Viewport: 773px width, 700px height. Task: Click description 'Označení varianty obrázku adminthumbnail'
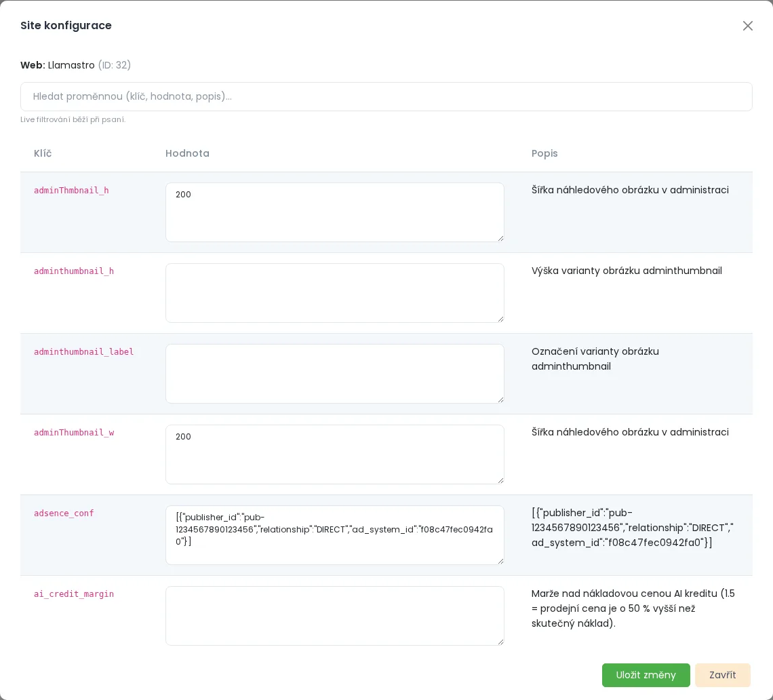pyautogui.click(x=595, y=359)
